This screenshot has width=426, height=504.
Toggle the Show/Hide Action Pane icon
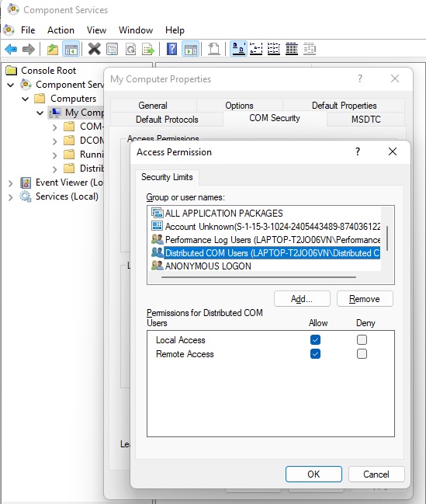coord(191,49)
